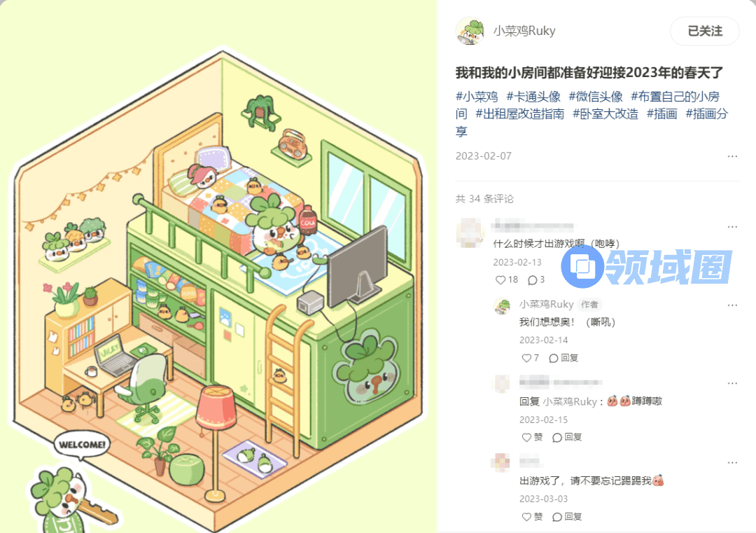Reply to the 2023-03-03 comment
The width and height of the screenshot is (756, 533).
coord(567,517)
